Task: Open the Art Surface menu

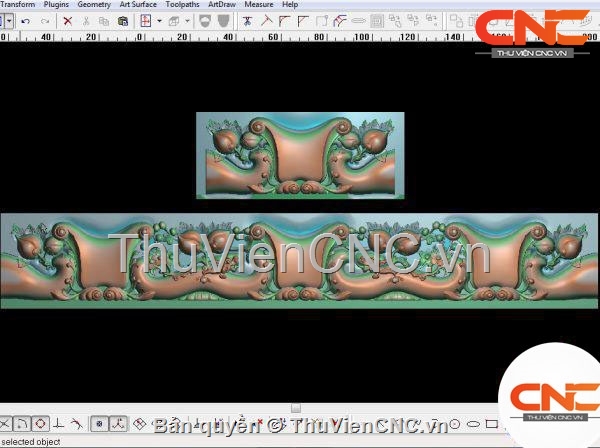Action: (137, 5)
